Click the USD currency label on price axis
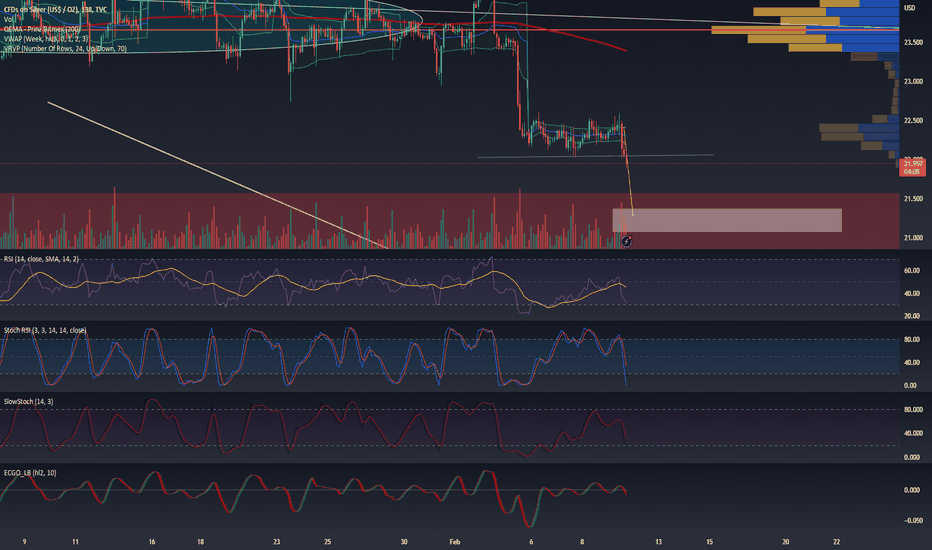This screenshot has width=932, height=550. click(x=909, y=8)
